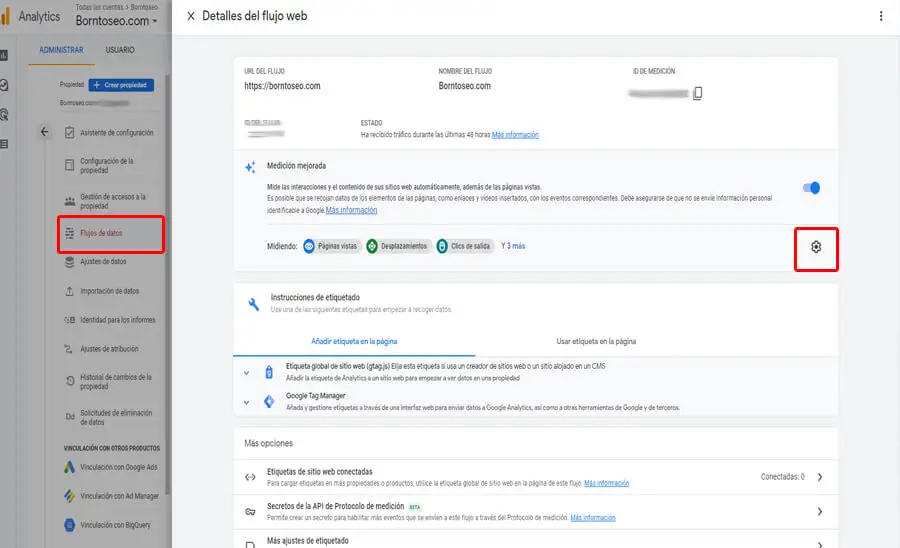
Task: Click the Clics de salida chip
Action: 465,246
